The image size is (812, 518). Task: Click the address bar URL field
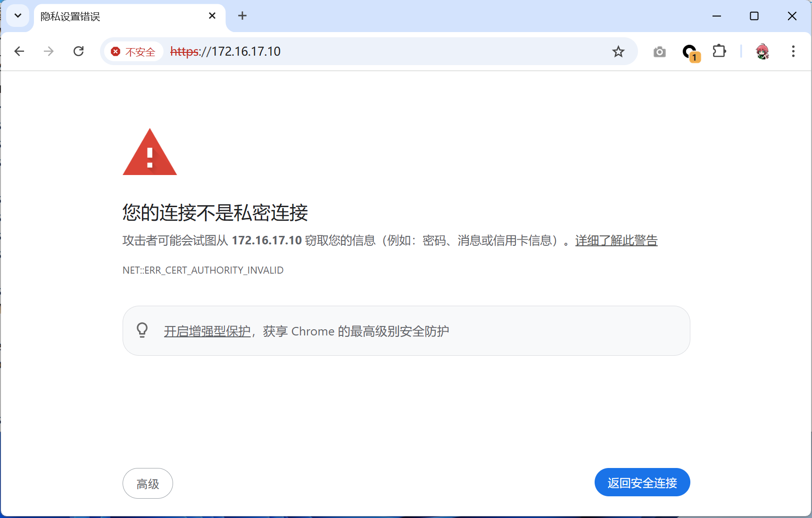[377, 51]
